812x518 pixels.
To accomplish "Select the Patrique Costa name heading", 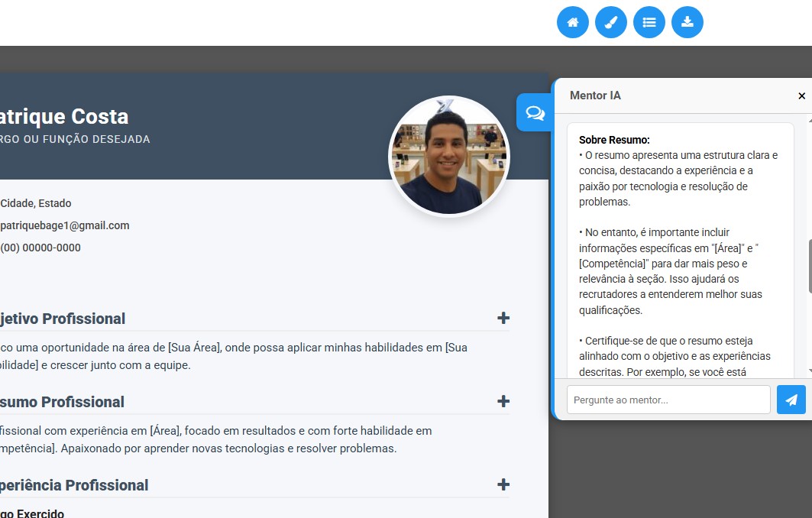I will tap(63, 117).
